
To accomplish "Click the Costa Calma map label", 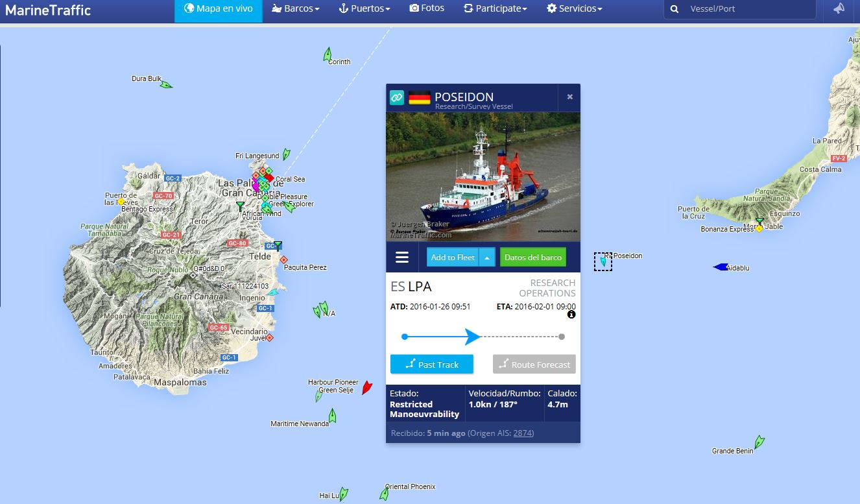I will pyautogui.click(x=820, y=169).
